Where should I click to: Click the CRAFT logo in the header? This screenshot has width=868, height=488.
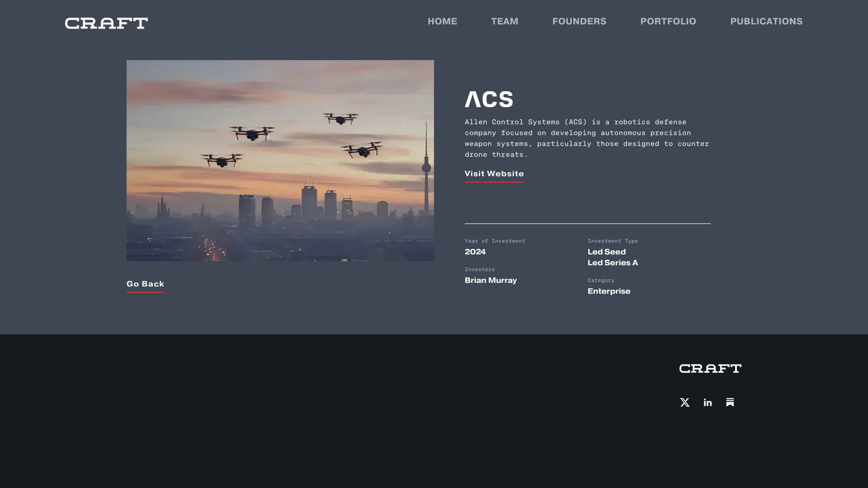[x=106, y=23]
